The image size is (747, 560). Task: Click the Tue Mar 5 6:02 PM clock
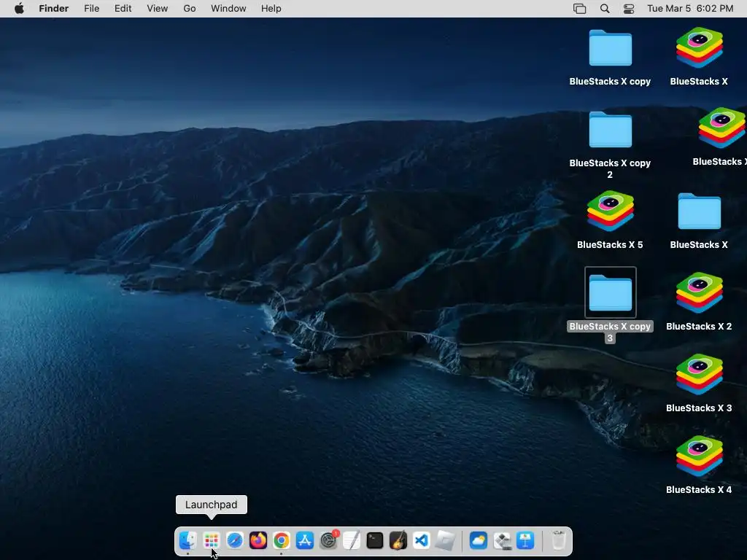pos(690,9)
